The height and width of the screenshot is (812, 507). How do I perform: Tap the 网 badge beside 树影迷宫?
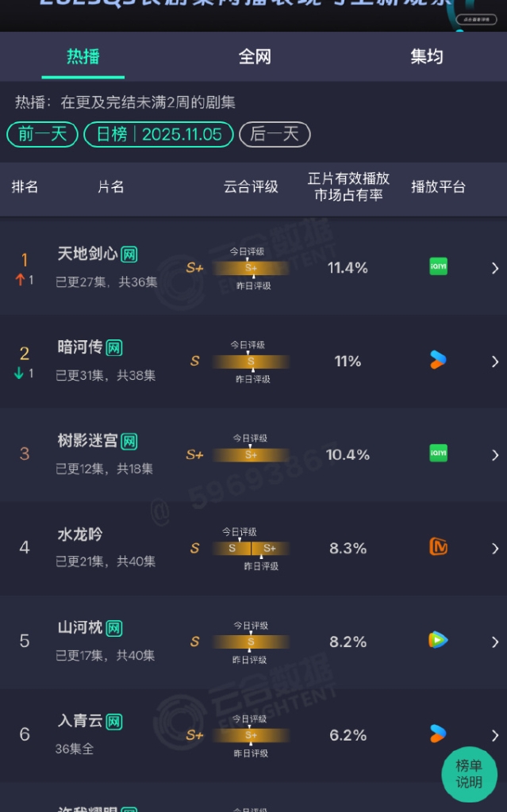(129, 442)
